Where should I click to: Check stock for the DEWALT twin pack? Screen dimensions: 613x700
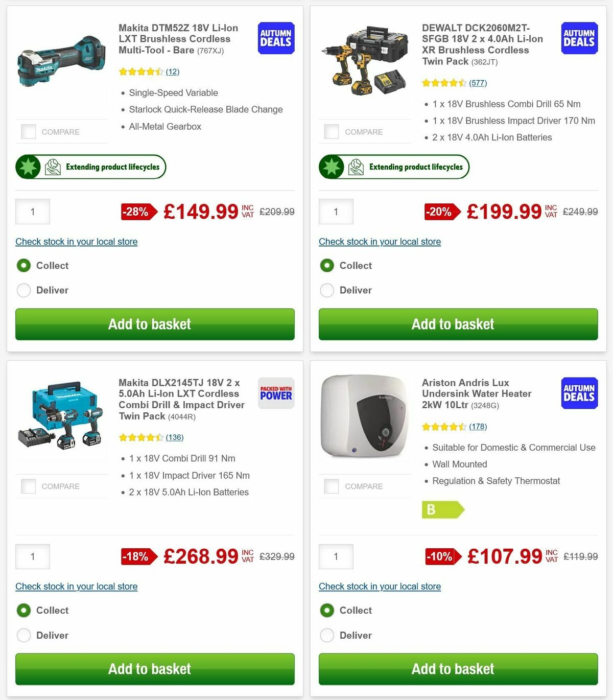click(380, 242)
